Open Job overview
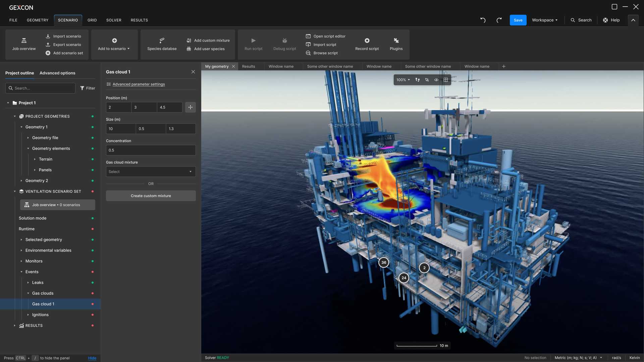Image resolution: width=644 pixels, height=362 pixels. click(23, 44)
